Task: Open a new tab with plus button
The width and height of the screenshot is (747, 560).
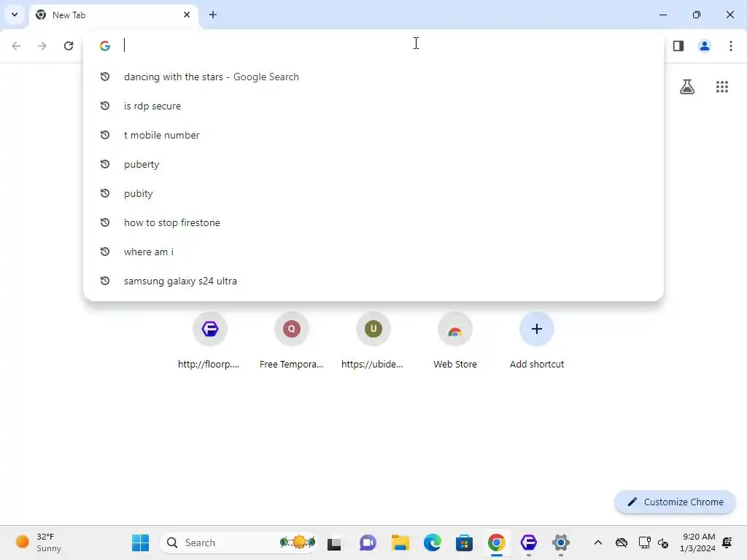Action: point(213,15)
